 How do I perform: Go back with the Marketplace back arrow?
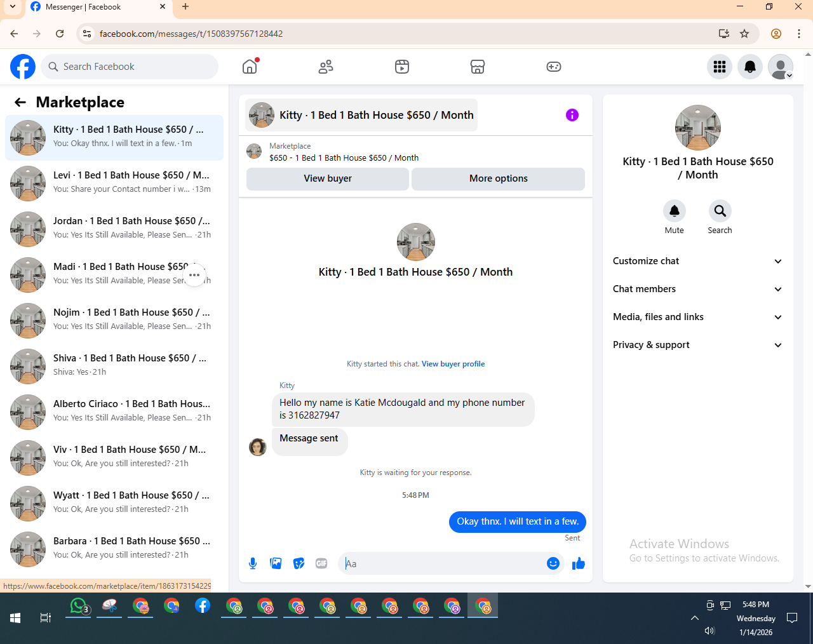tap(20, 102)
